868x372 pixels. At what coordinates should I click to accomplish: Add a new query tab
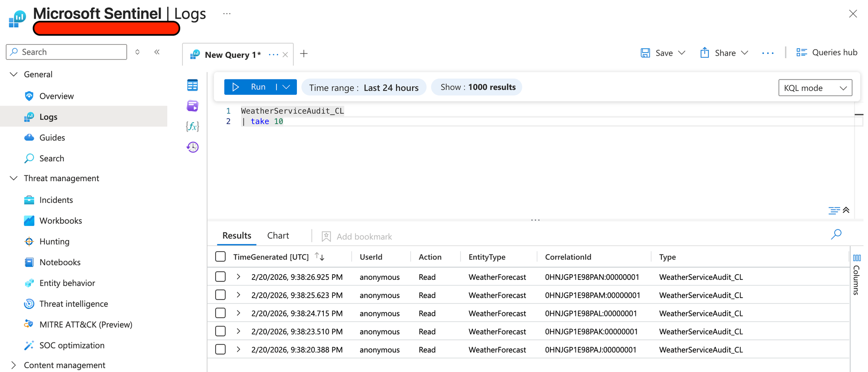point(304,54)
